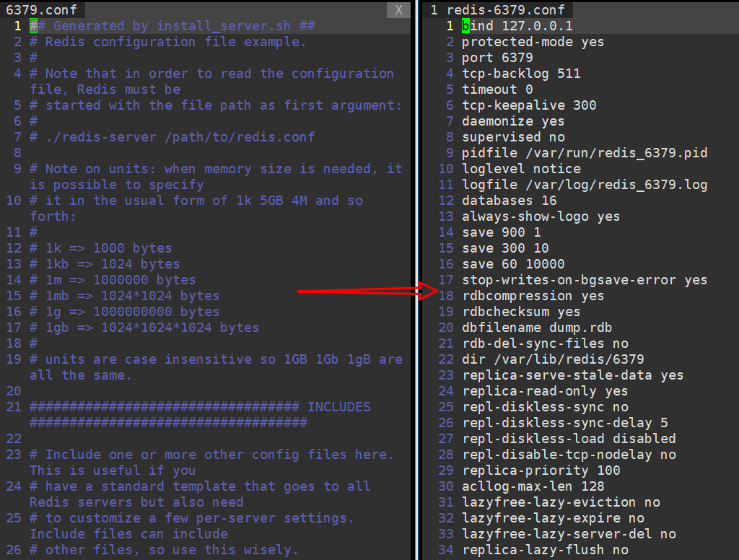Click the './redis-server /path/to/redis.conf' comment line

click(172, 137)
